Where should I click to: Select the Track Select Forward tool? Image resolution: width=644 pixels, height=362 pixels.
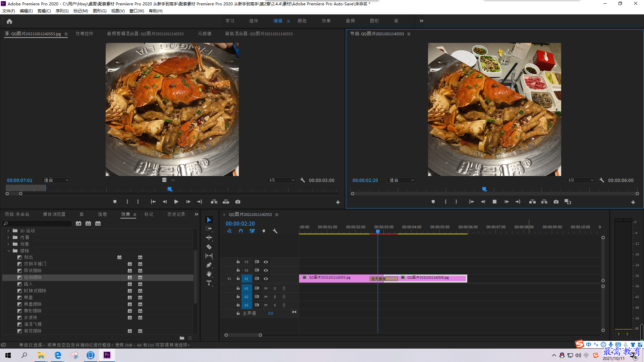209,229
